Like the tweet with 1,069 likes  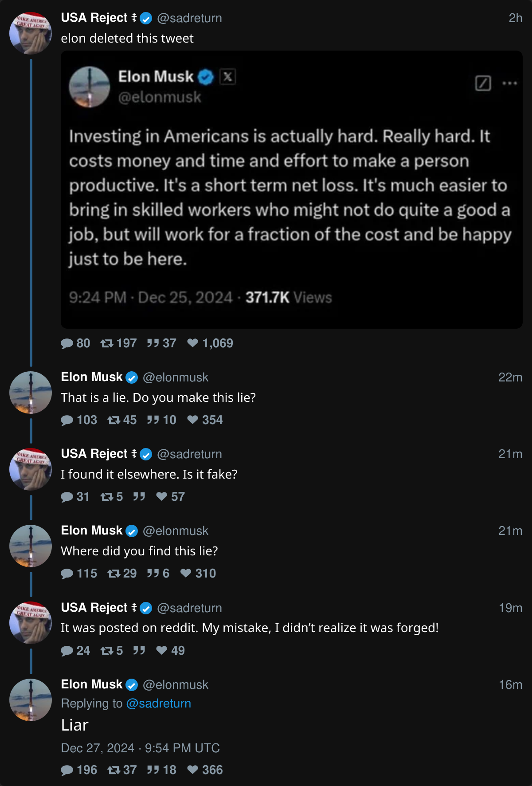pyautogui.click(x=192, y=343)
